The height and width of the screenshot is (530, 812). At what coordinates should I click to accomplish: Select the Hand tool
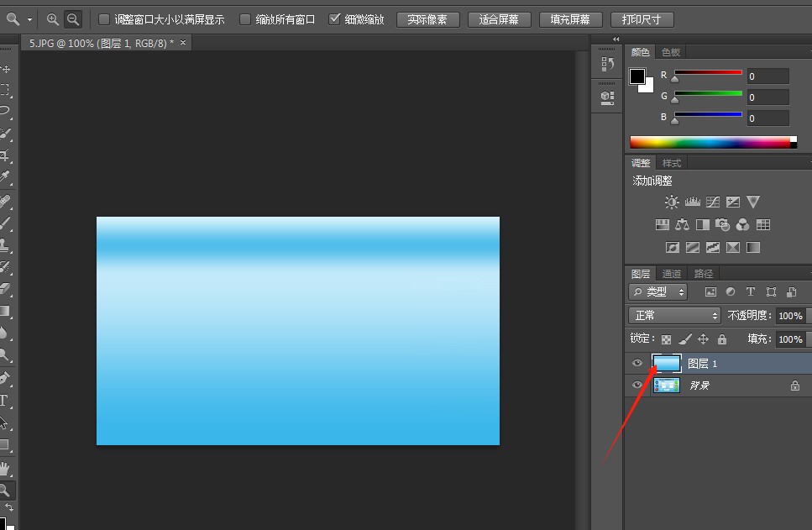pyautogui.click(x=5, y=468)
